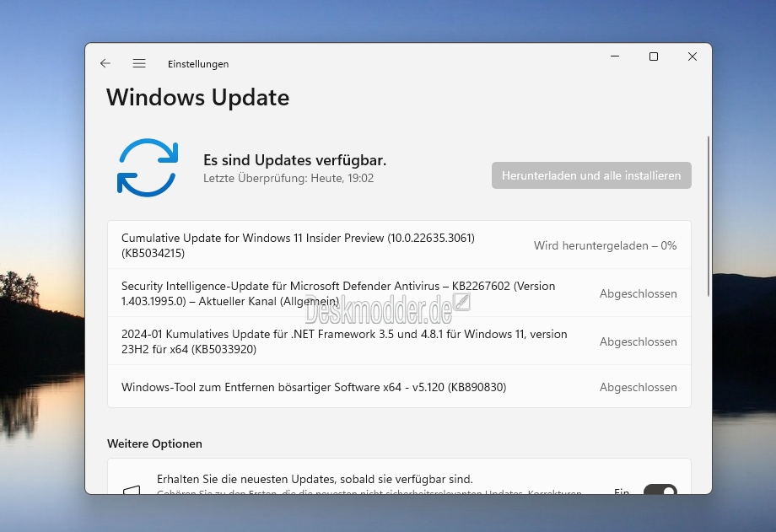Click the Einstellungen title text
776x532 pixels.
coord(198,64)
